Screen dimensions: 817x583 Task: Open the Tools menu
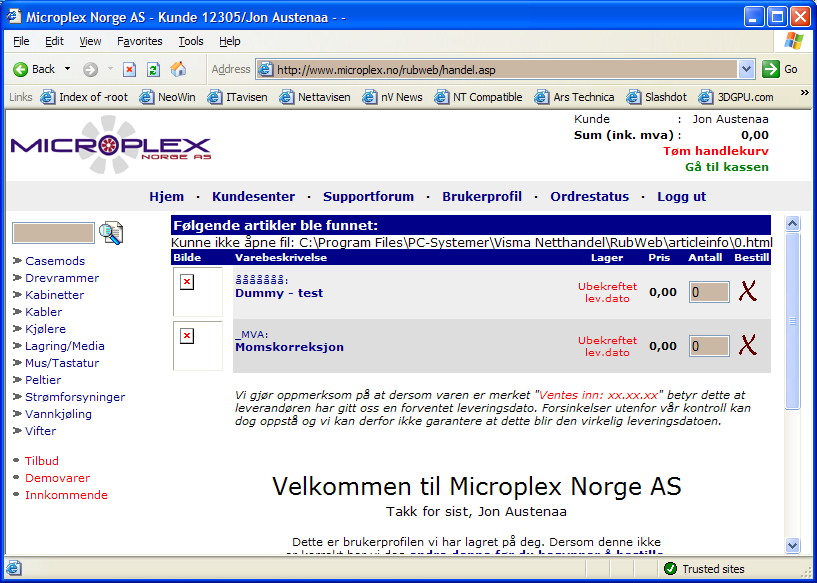pyautogui.click(x=191, y=41)
